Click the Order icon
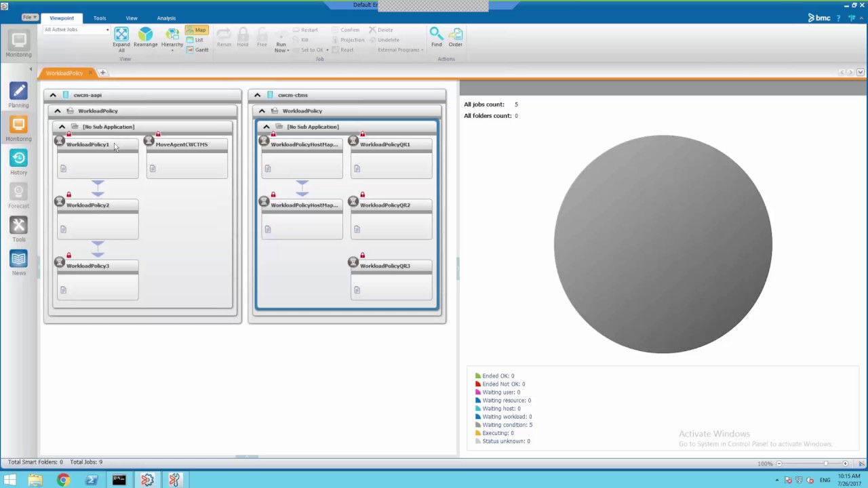Image resolution: width=868 pixels, height=488 pixels. (x=456, y=34)
